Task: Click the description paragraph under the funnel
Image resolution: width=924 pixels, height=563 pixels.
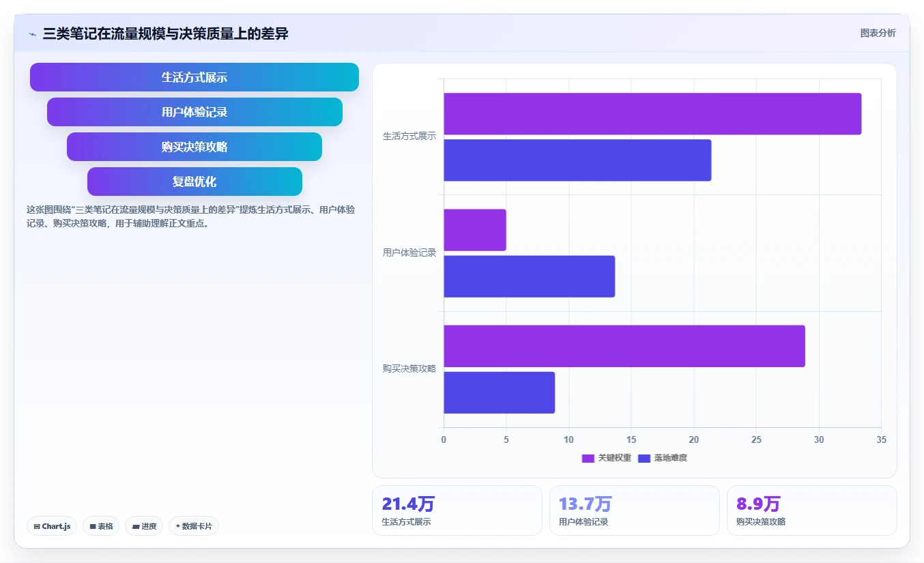Action: click(191, 216)
